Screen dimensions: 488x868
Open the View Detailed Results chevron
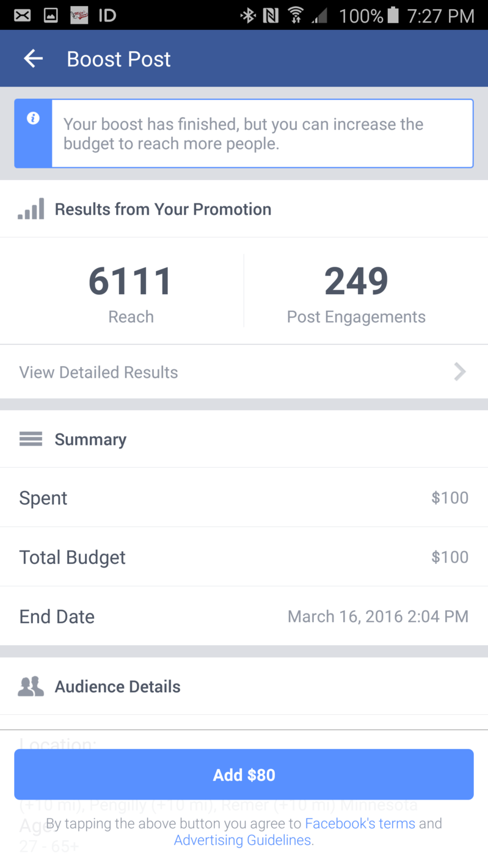[460, 372]
